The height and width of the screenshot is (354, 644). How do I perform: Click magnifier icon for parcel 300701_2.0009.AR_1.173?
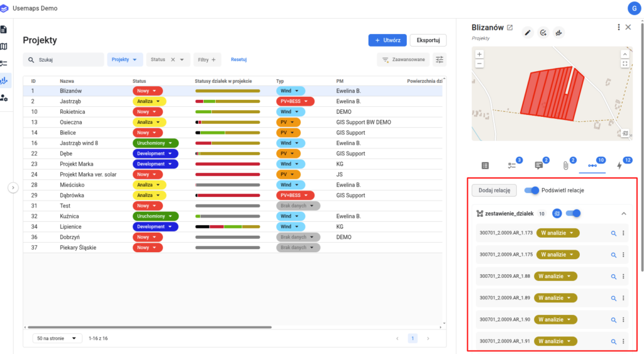(613, 233)
